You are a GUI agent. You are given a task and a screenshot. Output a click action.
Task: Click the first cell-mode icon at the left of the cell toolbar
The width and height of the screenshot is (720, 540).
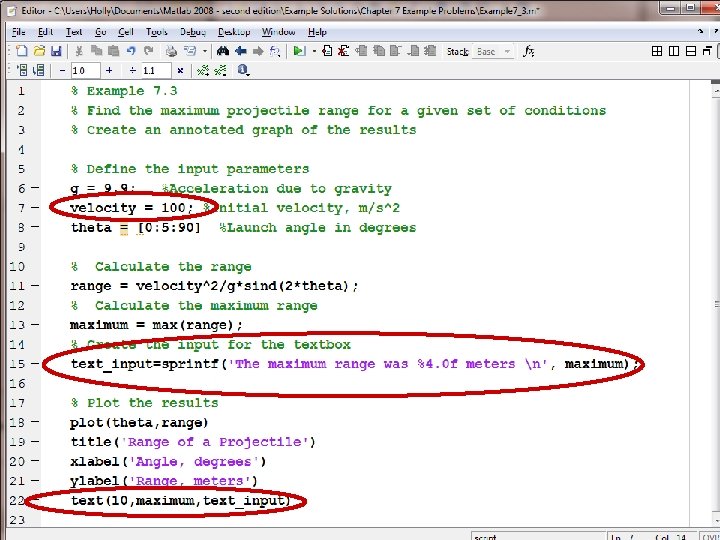pyautogui.click(x=22, y=70)
